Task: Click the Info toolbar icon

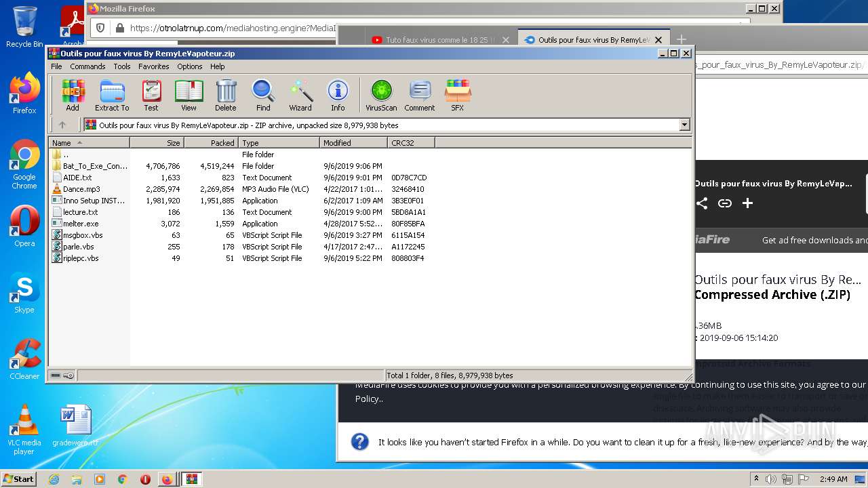Action: click(338, 95)
